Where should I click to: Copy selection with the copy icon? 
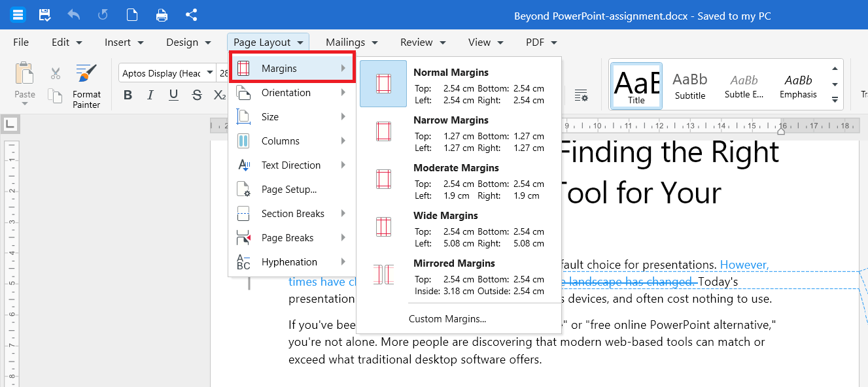(56, 96)
